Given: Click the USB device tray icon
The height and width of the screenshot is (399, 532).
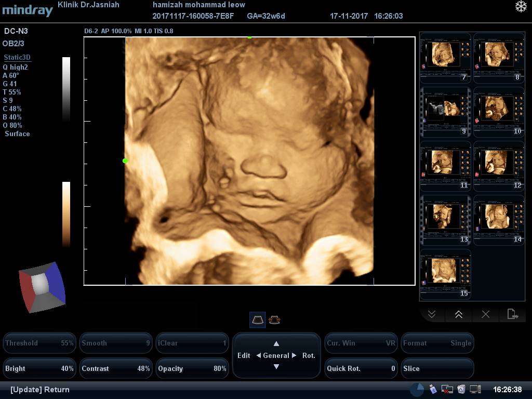Looking at the screenshot, I should [x=433, y=389].
